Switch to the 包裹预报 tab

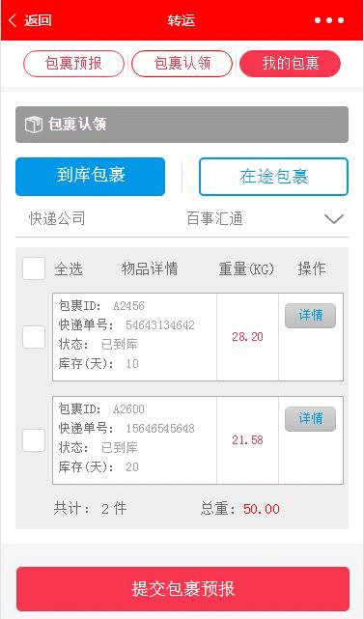click(73, 64)
